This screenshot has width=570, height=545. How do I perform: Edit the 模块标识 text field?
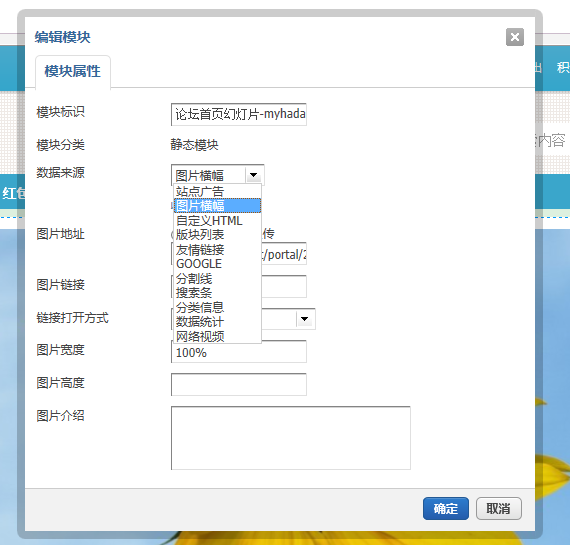pyautogui.click(x=239, y=115)
